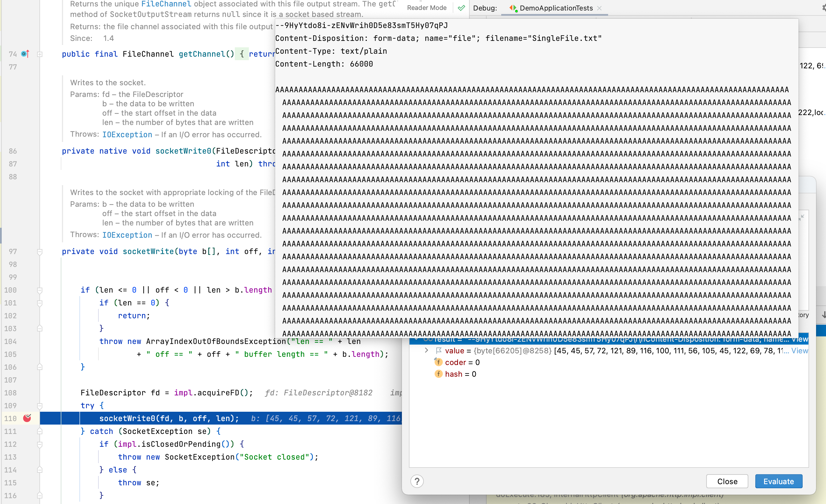
Task: Click the Evaluate button
Action: point(778,481)
